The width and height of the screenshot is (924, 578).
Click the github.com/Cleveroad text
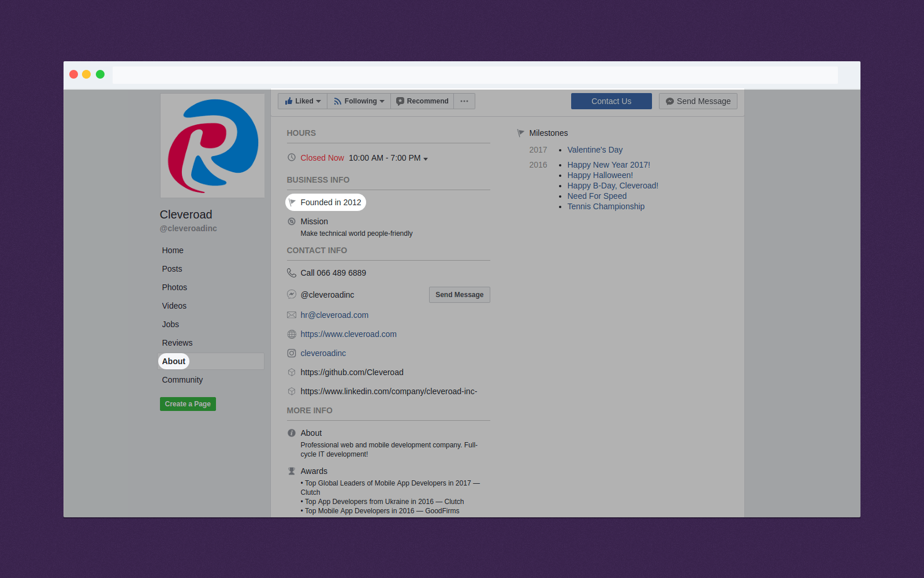(352, 372)
